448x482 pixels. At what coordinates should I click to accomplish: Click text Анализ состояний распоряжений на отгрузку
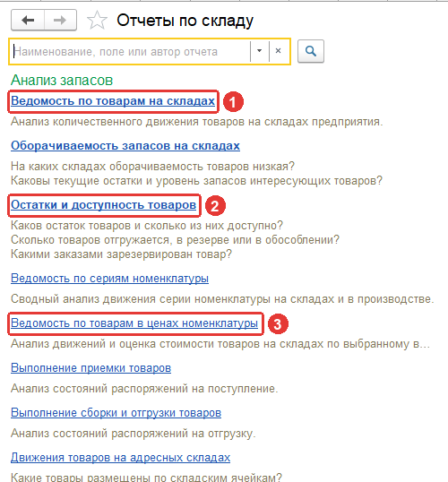click(134, 434)
